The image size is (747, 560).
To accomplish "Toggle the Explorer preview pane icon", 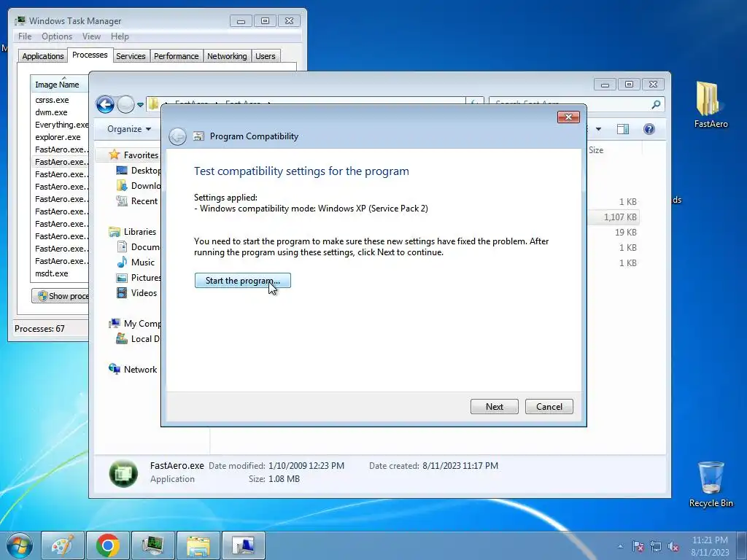I will [623, 129].
